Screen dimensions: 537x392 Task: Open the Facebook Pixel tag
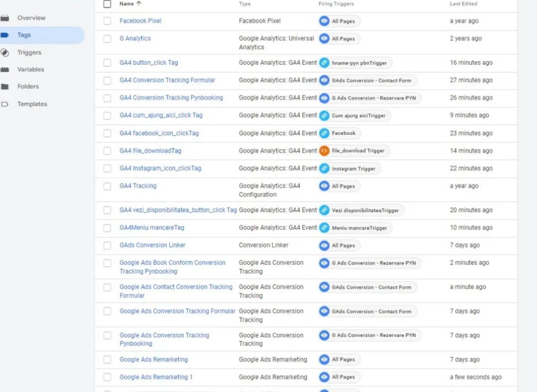(140, 21)
